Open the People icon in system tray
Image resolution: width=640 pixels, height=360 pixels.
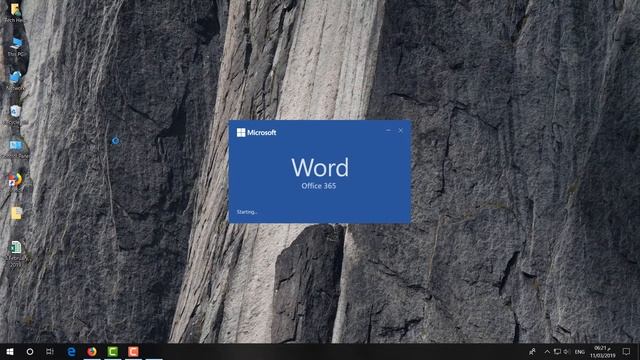(x=532, y=351)
